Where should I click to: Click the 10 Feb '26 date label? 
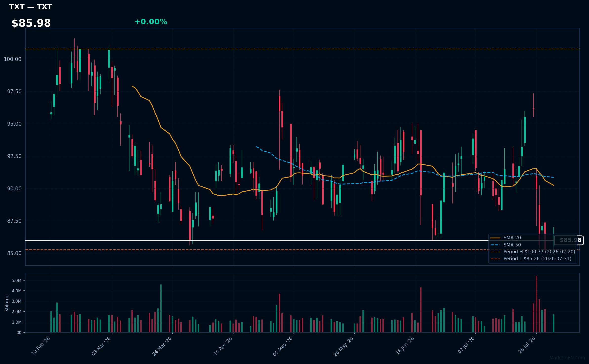pos(41,346)
